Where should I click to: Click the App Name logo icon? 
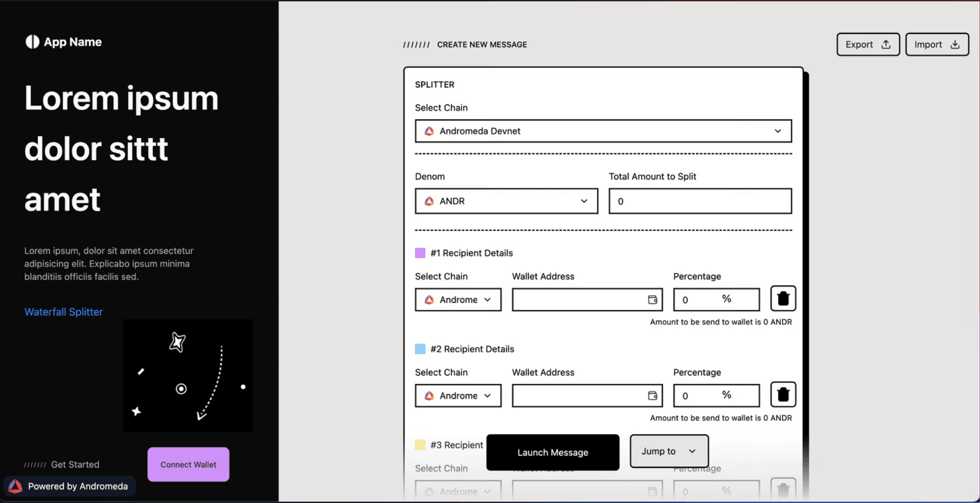coord(32,42)
